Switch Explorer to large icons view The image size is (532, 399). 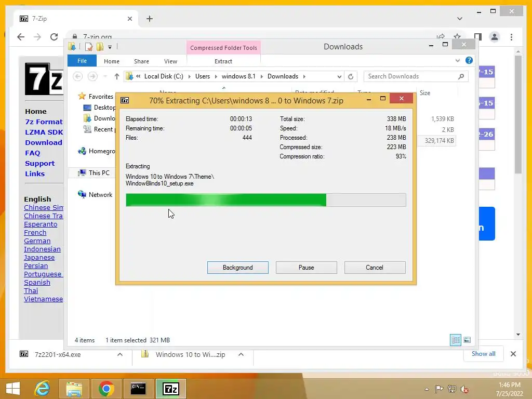467,340
